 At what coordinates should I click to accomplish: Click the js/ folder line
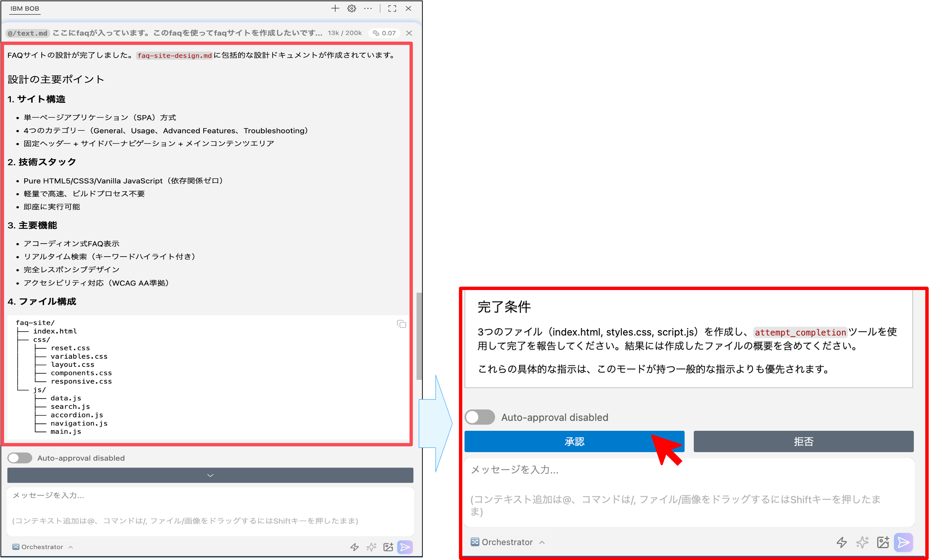pos(39,390)
